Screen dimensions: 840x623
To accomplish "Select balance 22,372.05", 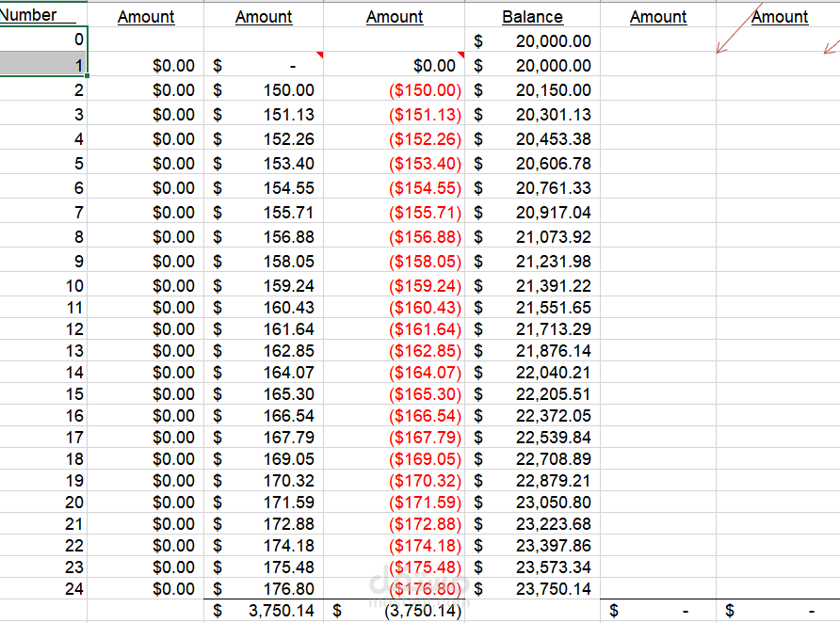I will coord(532,415).
